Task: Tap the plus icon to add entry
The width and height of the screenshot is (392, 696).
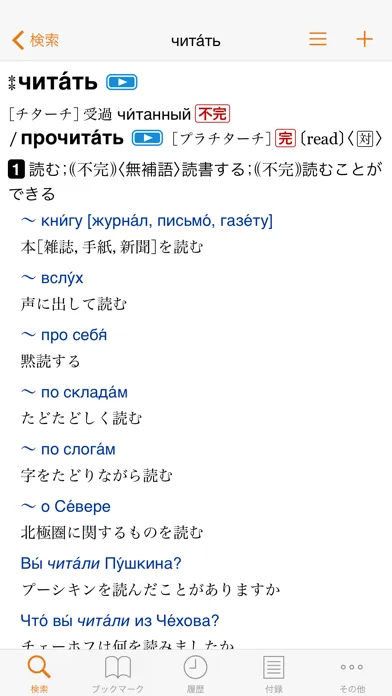Action: click(x=364, y=40)
